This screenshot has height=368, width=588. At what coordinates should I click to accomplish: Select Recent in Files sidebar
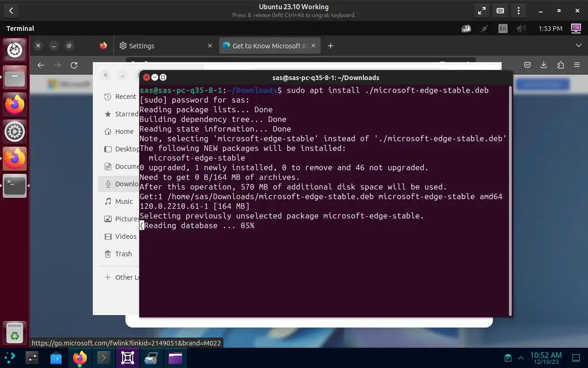tap(119, 97)
